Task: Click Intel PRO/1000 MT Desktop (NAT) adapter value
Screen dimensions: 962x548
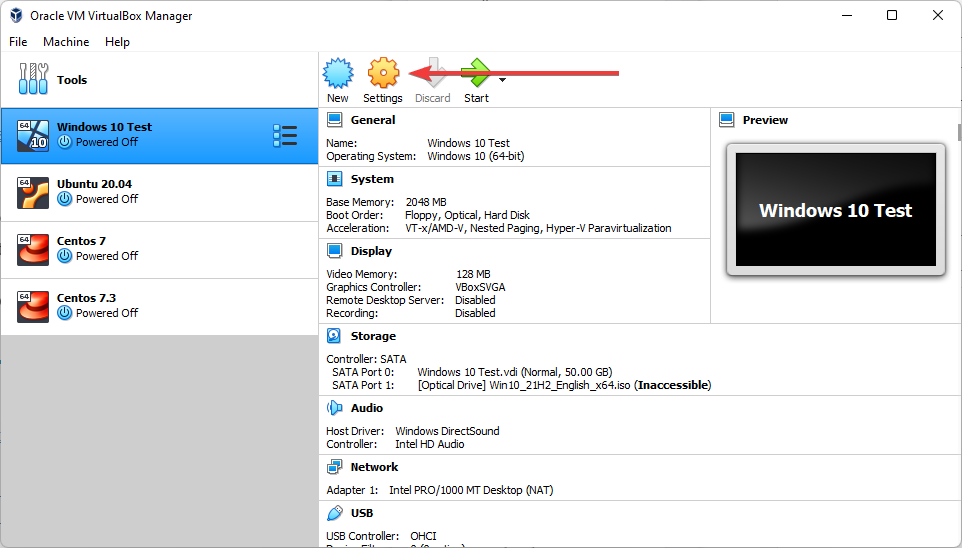Action: click(x=471, y=490)
